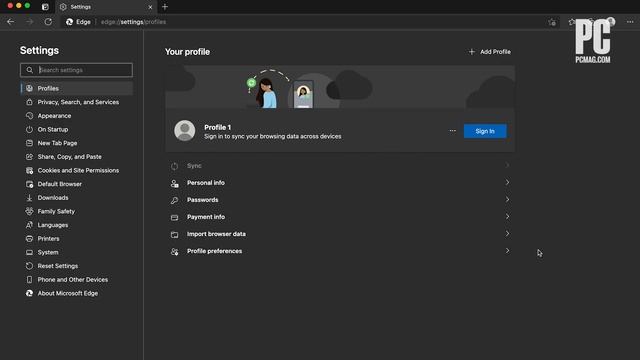The height and width of the screenshot is (360, 640).
Task: Click the Edge logo in the address bar
Action: (x=69, y=22)
